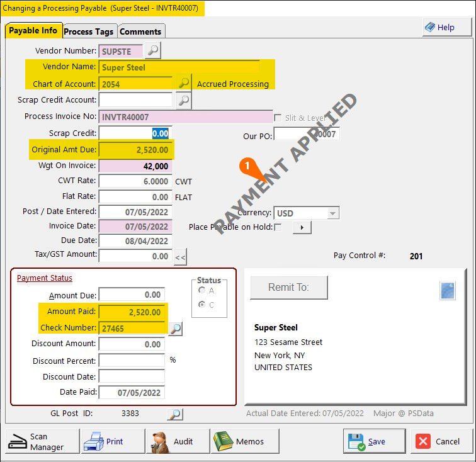The height and width of the screenshot is (462, 476).
Task: Check Place Payable on Hold
Action: click(278, 227)
